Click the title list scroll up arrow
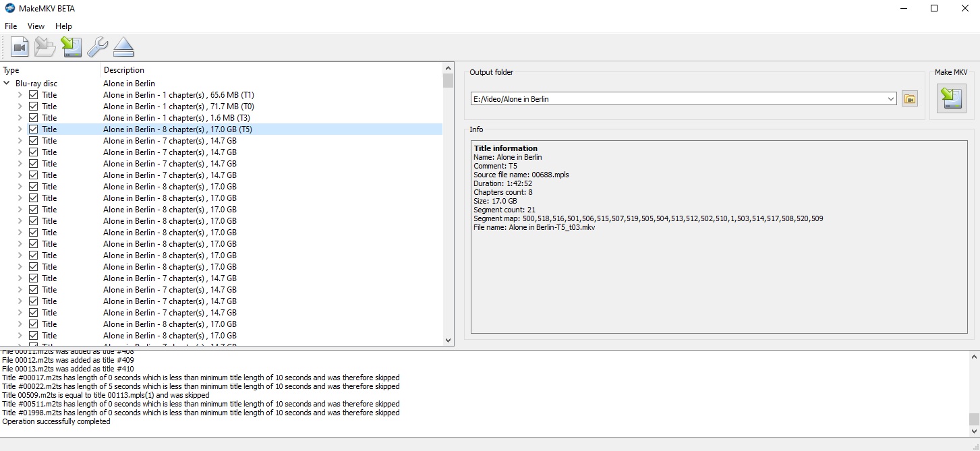The image size is (980, 451). click(449, 69)
